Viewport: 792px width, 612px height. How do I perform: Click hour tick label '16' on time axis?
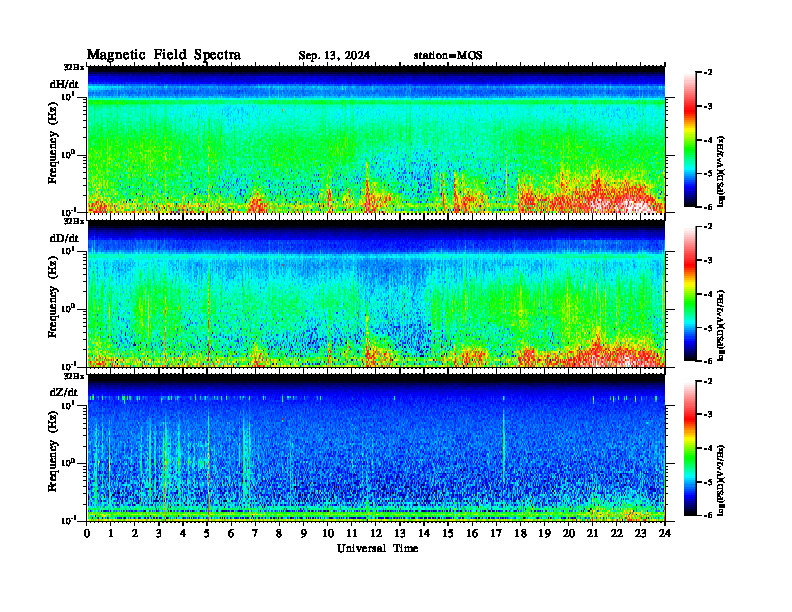472,533
